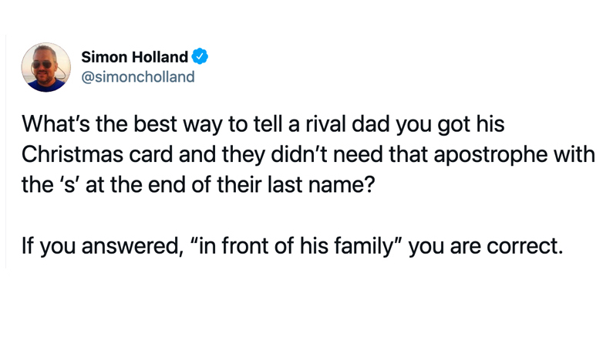Select the tweet's first line starting "What's the best"
Viewport: 603px width, 364px height.
[262, 123]
